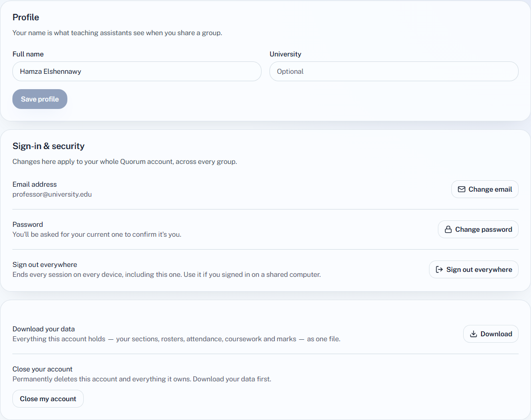Screen dimensions: 531x420
Task: Click the Change password button text
Action: [x=483, y=229]
